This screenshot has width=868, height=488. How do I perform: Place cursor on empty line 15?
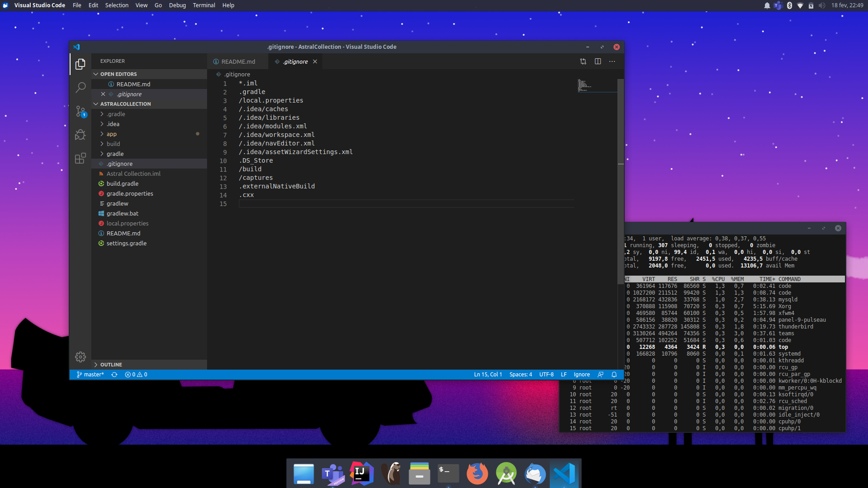pos(406,204)
